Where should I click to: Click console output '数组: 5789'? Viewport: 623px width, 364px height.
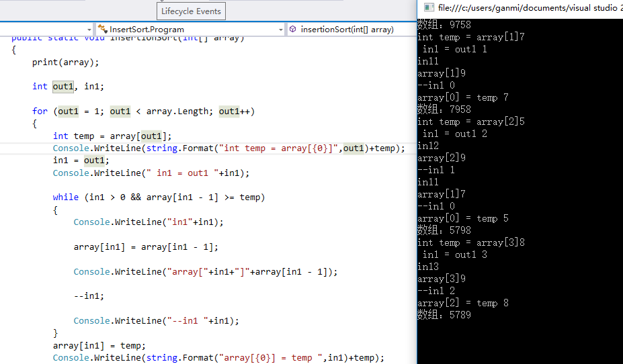pyautogui.click(x=444, y=315)
